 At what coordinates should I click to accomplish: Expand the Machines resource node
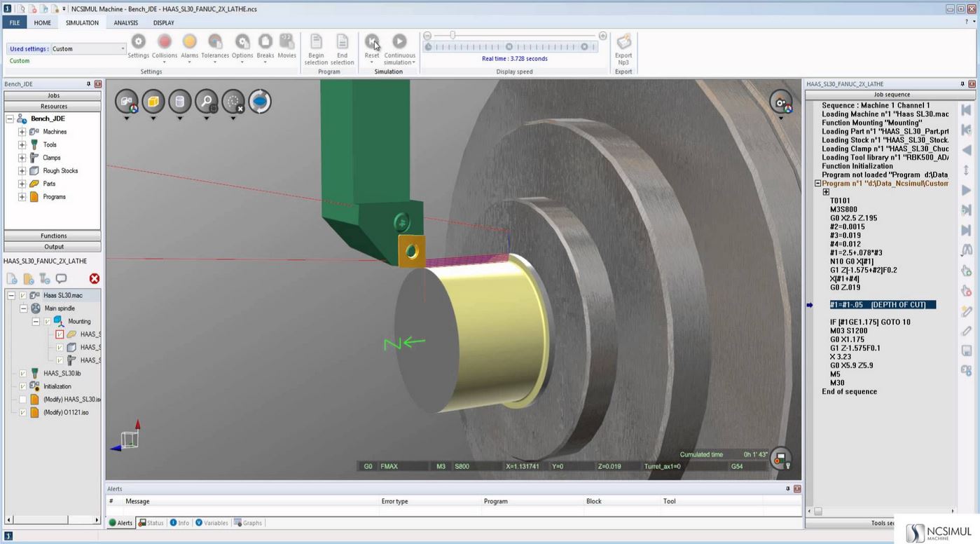pyautogui.click(x=22, y=132)
